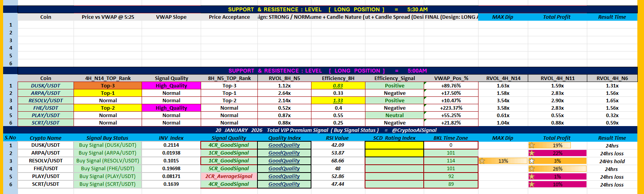Select the "Buy Signal (DUSK/USDT)" cell
Viewport: 644px width, 194px height.
[x=108, y=145]
